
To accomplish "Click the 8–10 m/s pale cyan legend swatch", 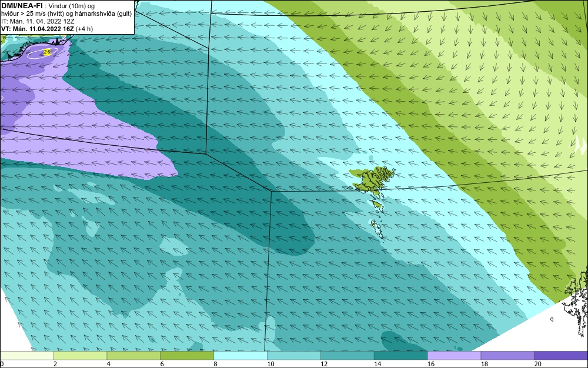I will 240,355.
